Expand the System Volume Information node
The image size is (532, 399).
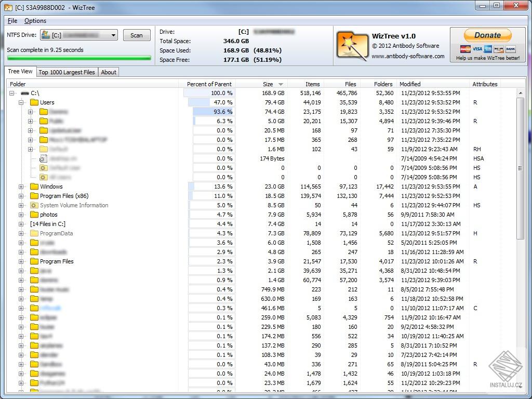pos(21,205)
